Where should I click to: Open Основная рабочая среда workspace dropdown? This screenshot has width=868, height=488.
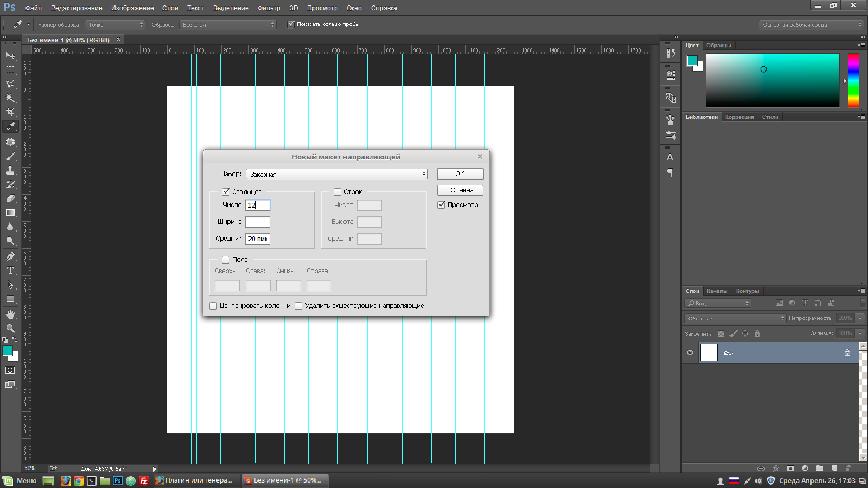(x=811, y=24)
